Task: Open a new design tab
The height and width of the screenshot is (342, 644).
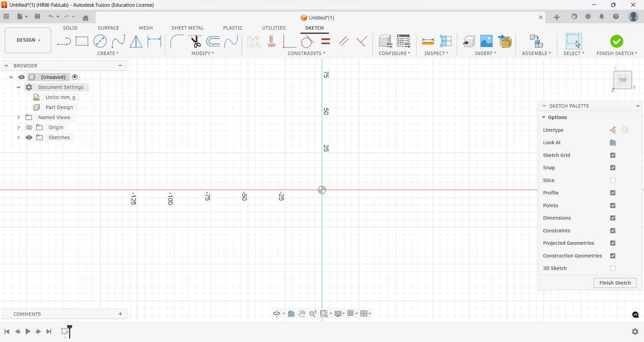Action: tap(557, 17)
